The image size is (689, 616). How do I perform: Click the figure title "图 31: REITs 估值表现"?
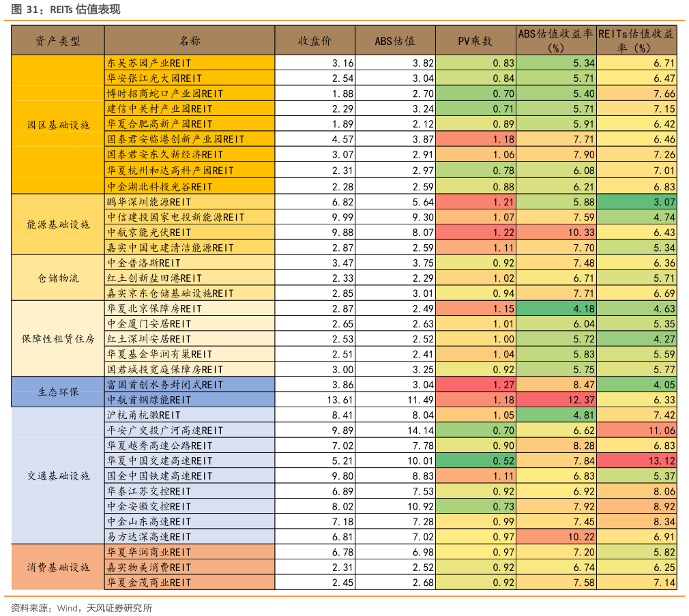(x=65, y=10)
